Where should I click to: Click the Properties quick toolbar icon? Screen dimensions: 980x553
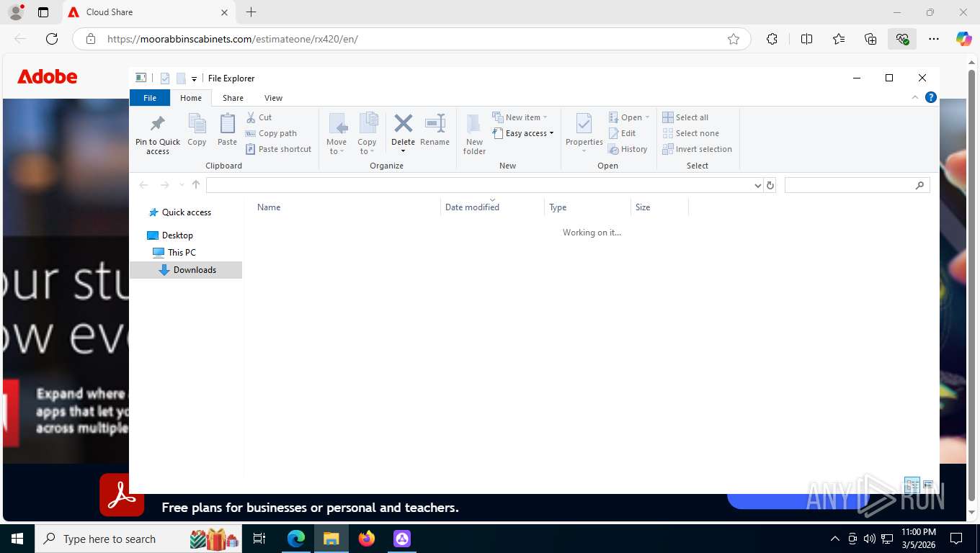click(x=165, y=78)
